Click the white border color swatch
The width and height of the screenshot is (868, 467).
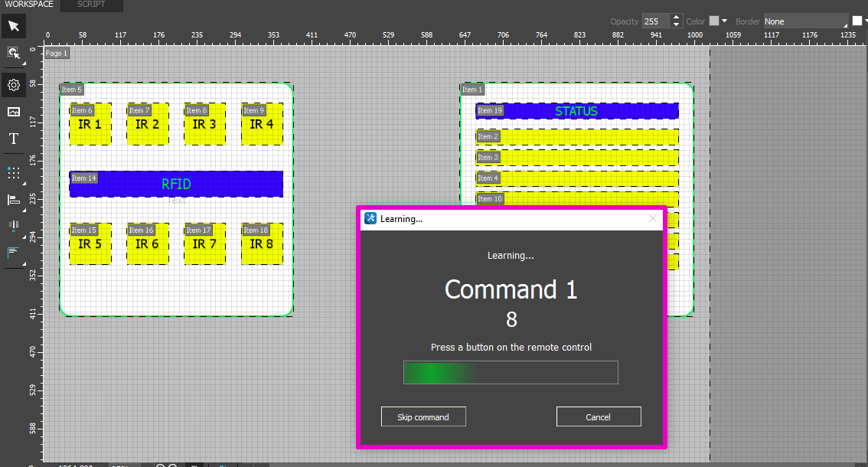(x=857, y=21)
